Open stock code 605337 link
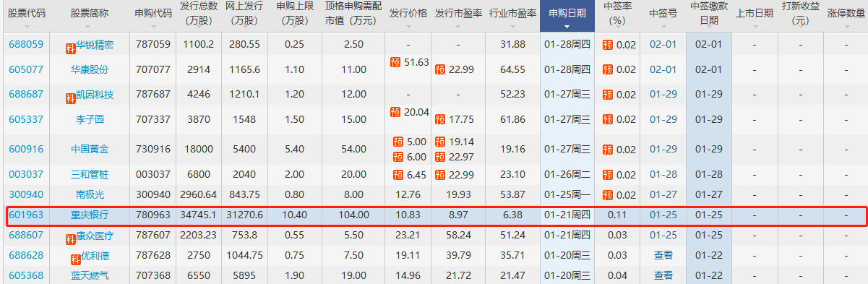The image size is (868, 284). [x=26, y=120]
